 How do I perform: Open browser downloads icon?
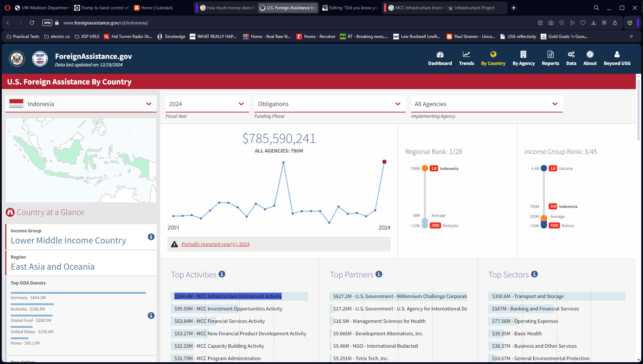(594, 23)
